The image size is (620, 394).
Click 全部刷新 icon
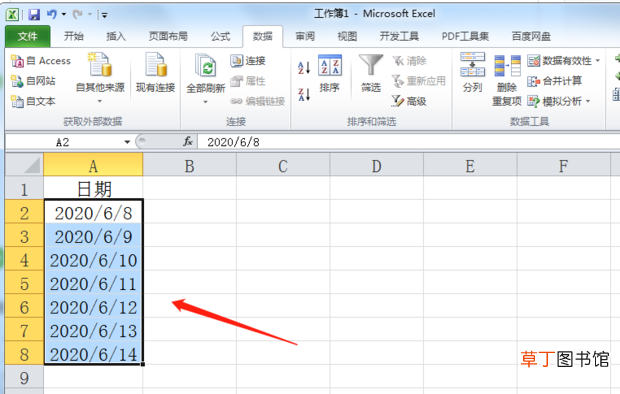tap(206, 66)
